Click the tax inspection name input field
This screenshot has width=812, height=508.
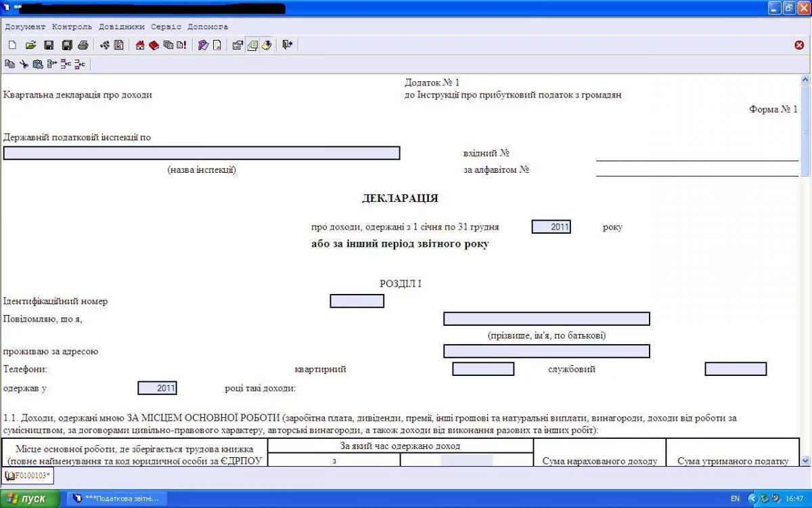[202, 153]
